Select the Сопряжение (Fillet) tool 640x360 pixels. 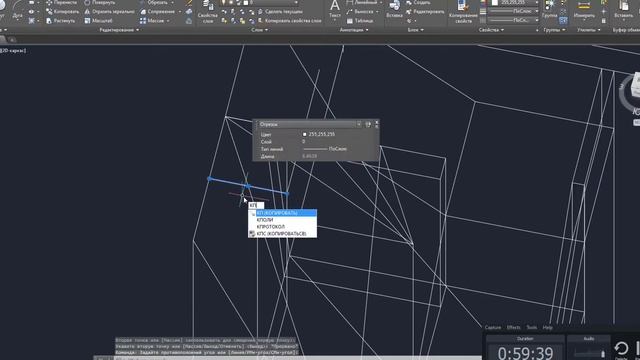158,11
